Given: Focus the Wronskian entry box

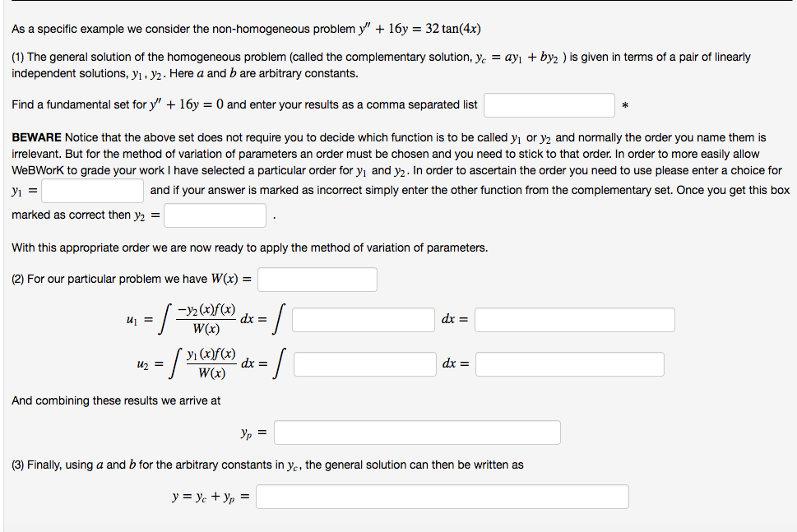Looking at the screenshot, I should pyautogui.click(x=317, y=279).
